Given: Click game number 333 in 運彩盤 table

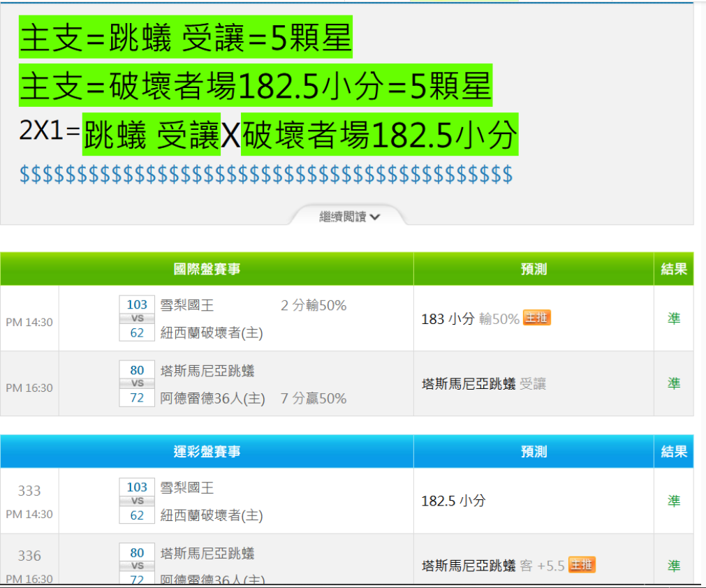Looking at the screenshot, I should click(29, 491).
